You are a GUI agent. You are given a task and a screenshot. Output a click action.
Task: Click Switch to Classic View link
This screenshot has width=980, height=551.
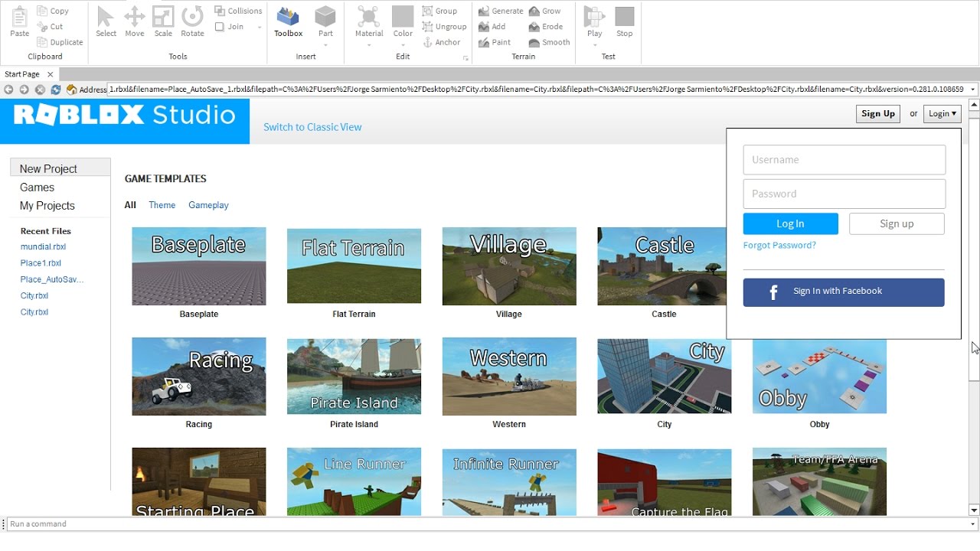coord(312,127)
